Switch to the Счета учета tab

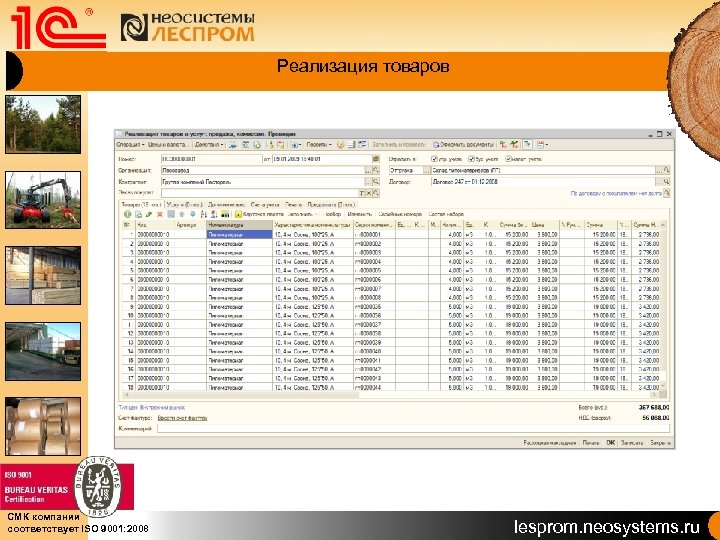click(x=265, y=204)
